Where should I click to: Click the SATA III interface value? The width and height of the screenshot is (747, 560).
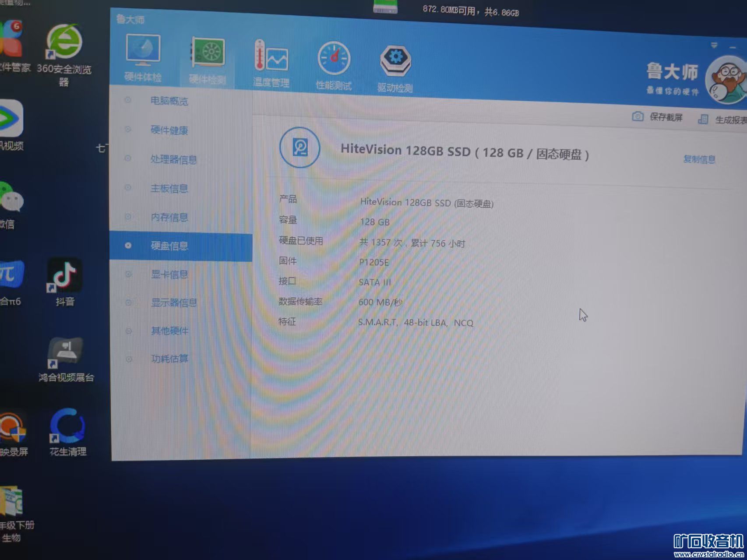click(375, 282)
